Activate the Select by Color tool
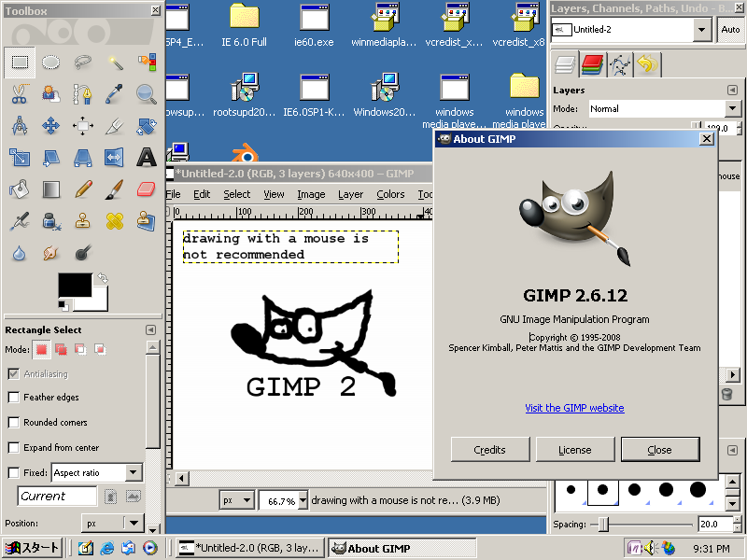This screenshot has height=560, width=747. [147, 63]
